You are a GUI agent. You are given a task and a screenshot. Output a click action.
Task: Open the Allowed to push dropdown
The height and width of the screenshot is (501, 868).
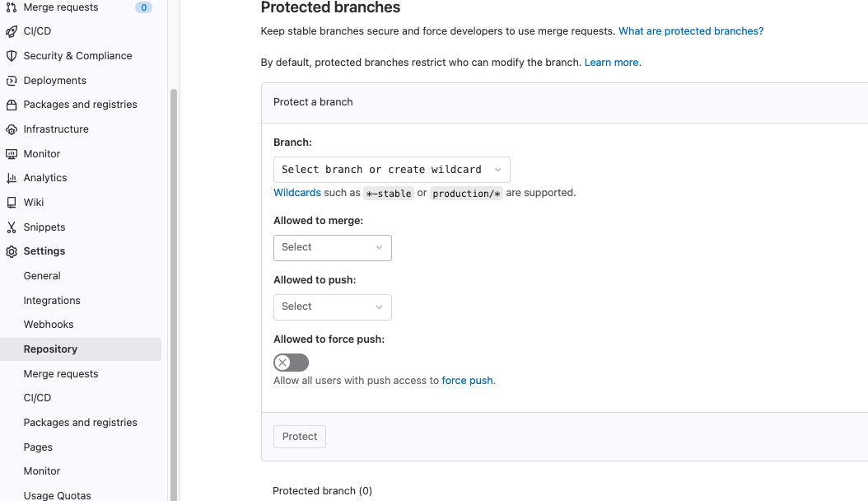332,307
